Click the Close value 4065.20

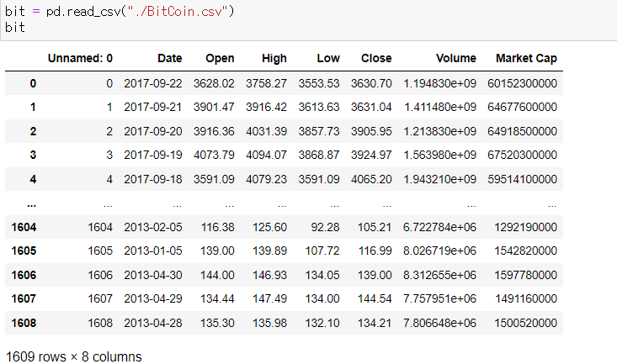371,179
